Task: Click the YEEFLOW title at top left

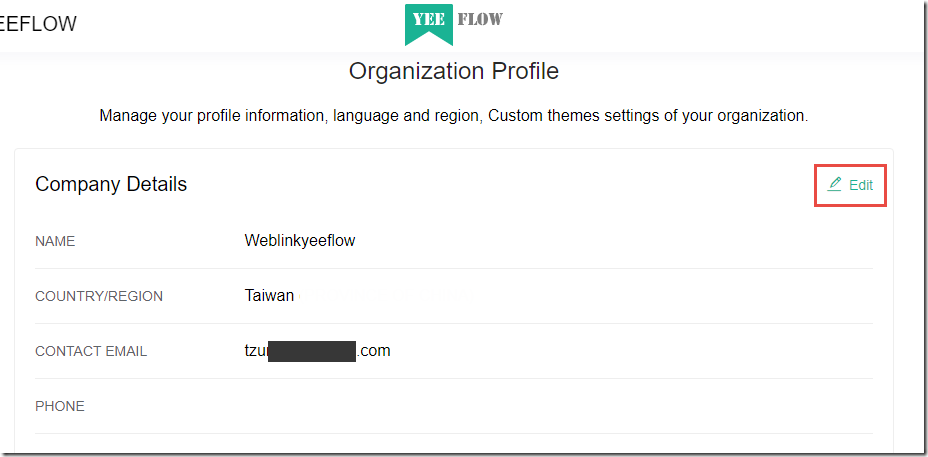Action: pos(38,24)
